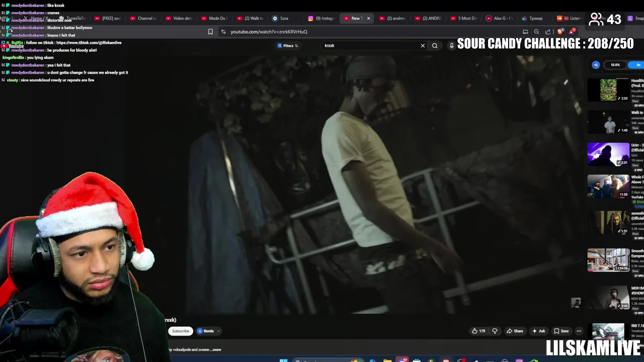Open the HoodRich video thumbnail (2:55)

(x=608, y=90)
